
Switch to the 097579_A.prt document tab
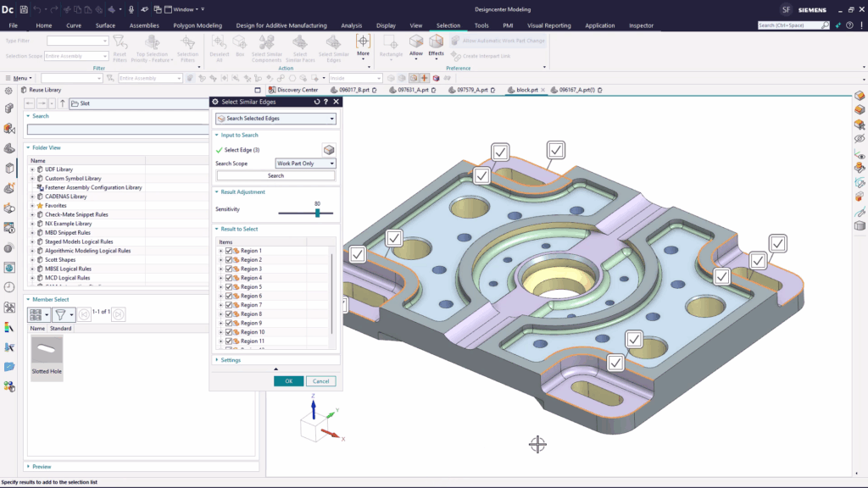click(x=471, y=90)
